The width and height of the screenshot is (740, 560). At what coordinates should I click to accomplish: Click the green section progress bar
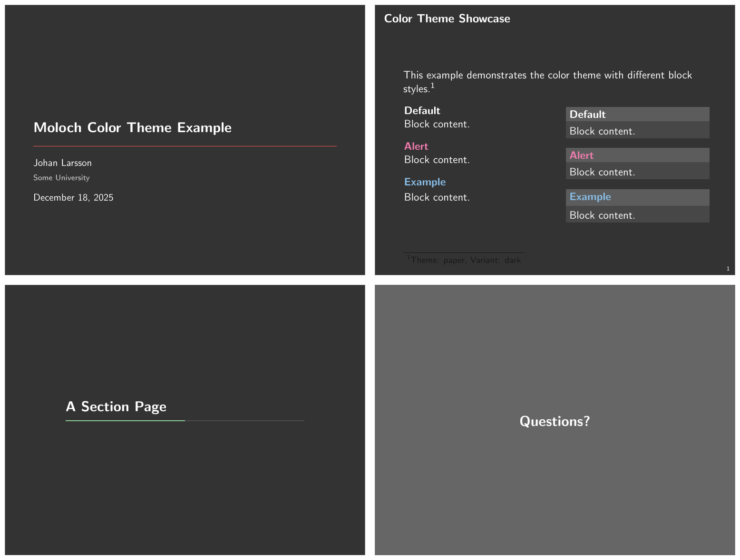[125, 421]
